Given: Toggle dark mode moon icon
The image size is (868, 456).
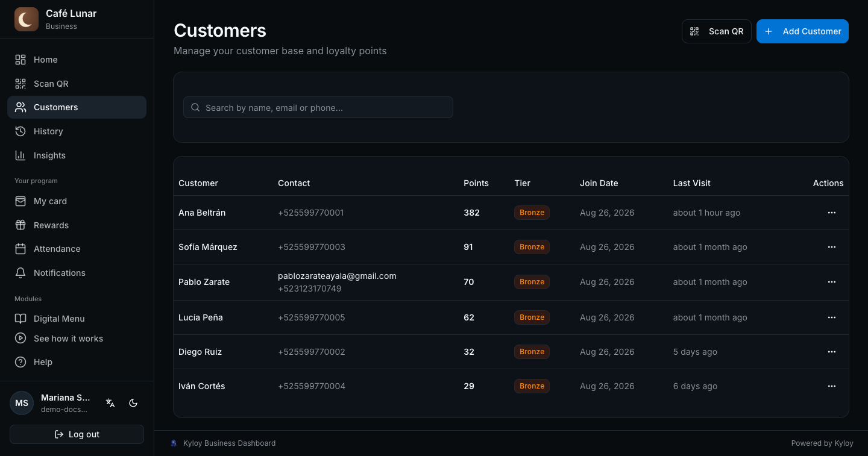Looking at the screenshot, I should (x=134, y=403).
